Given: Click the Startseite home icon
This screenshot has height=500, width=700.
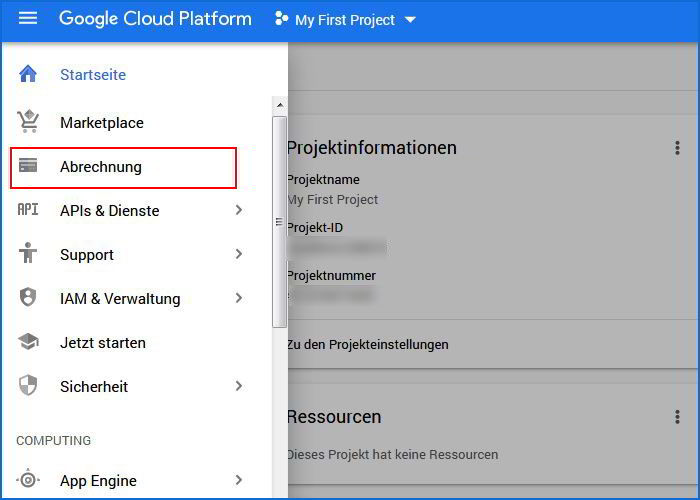Looking at the screenshot, I should coord(28,74).
